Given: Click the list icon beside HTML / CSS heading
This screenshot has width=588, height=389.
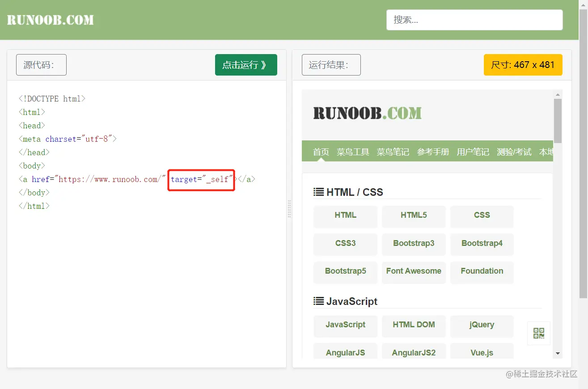Looking at the screenshot, I should pyautogui.click(x=318, y=192).
